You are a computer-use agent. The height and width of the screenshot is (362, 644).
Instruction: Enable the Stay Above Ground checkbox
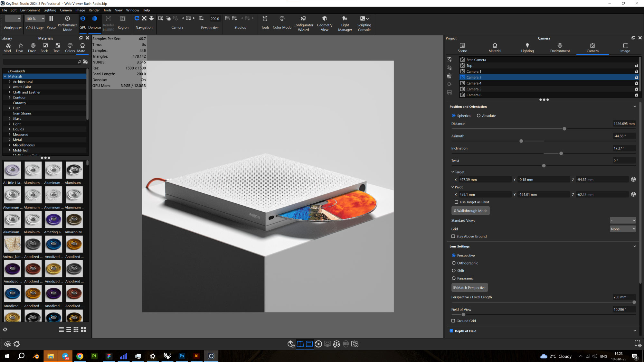453,237
